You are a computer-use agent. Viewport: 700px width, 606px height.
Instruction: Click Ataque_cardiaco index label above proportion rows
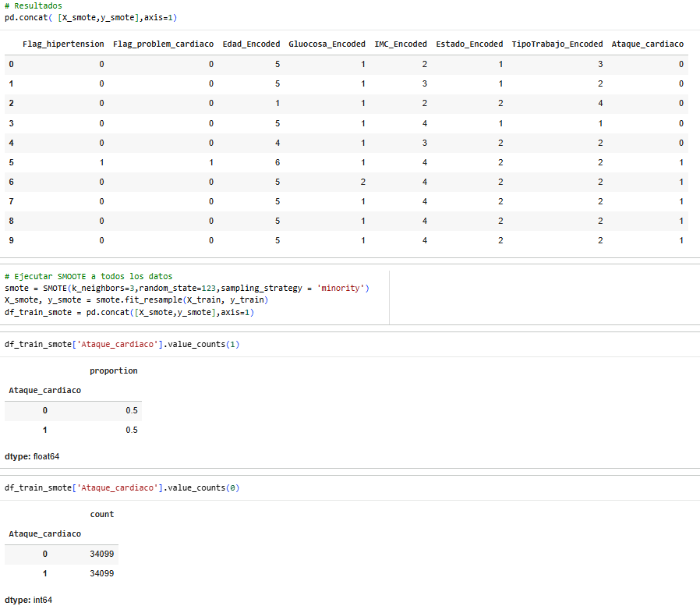click(44, 390)
